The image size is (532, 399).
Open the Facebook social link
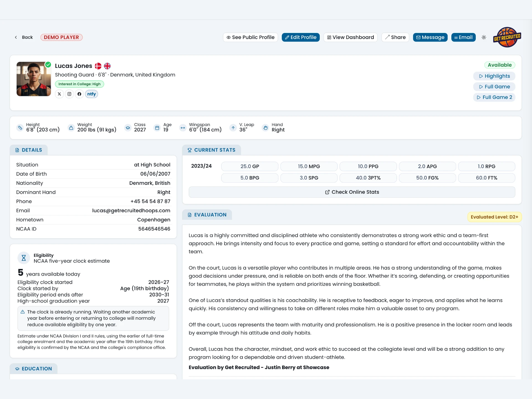point(79,94)
